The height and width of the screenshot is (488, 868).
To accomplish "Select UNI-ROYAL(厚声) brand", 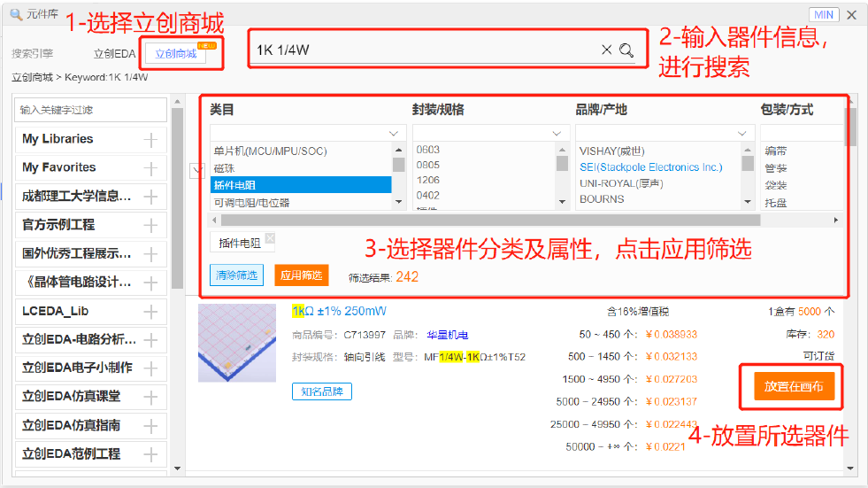I will [x=621, y=183].
